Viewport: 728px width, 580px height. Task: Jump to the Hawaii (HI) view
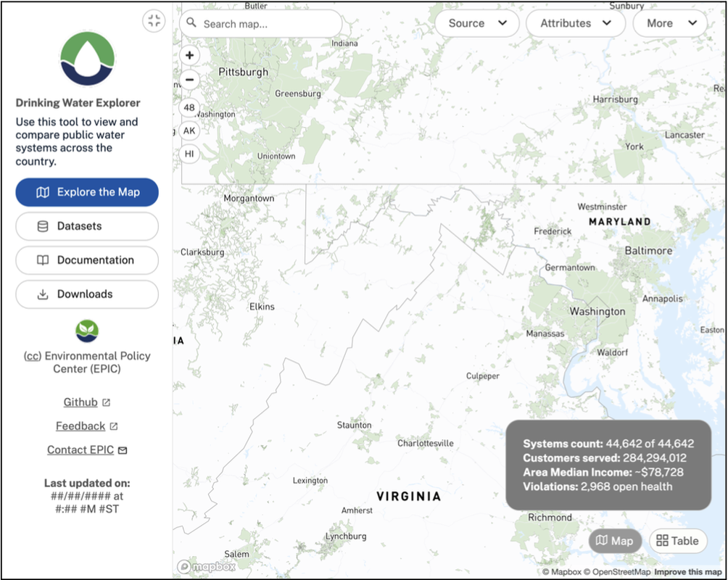189,154
